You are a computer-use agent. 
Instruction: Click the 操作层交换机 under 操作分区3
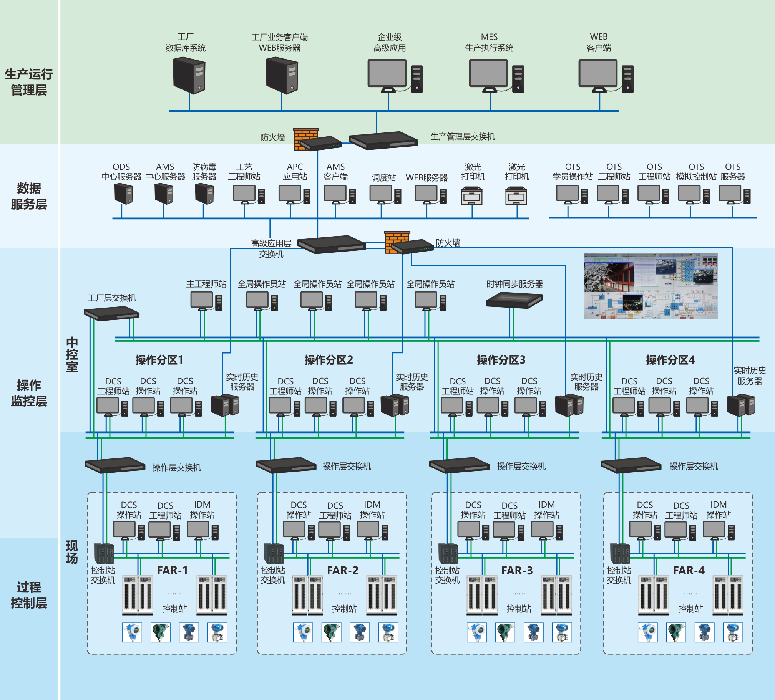pyautogui.click(x=459, y=465)
